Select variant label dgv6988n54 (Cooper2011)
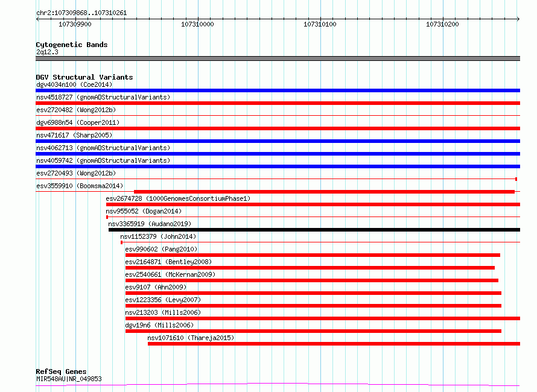This screenshot has height=392, width=537. [78, 122]
